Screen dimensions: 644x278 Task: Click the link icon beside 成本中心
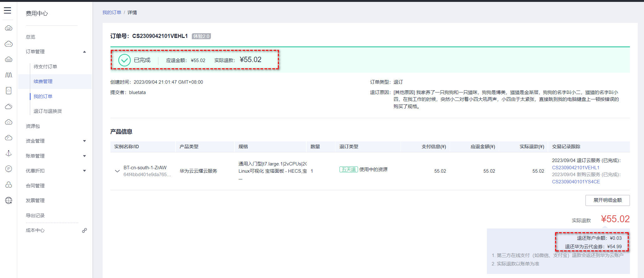(x=84, y=230)
